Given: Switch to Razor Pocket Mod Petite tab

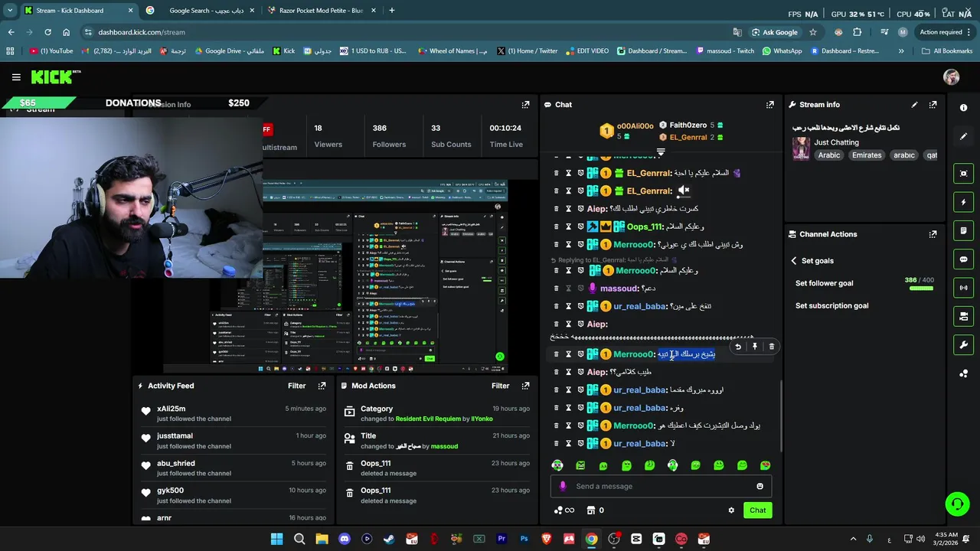Looking at the screenshot, I should click(321, 11).
